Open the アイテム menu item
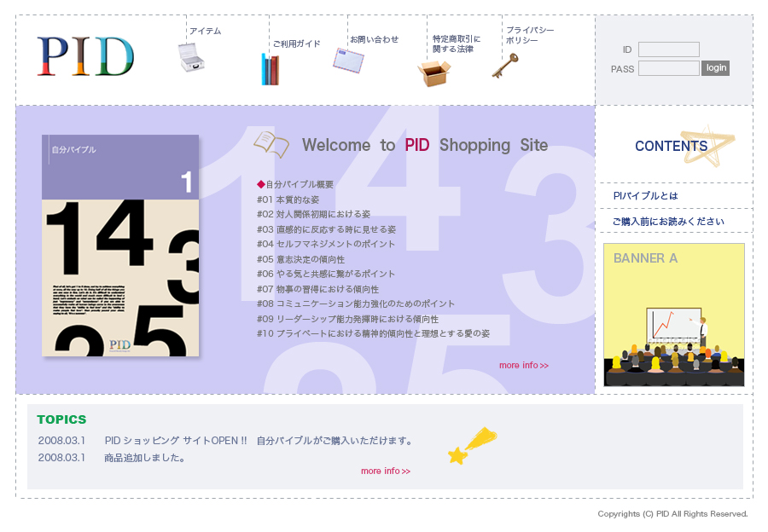Image resolution: width=768 pixels, height=532 pixels. [205, 32]
